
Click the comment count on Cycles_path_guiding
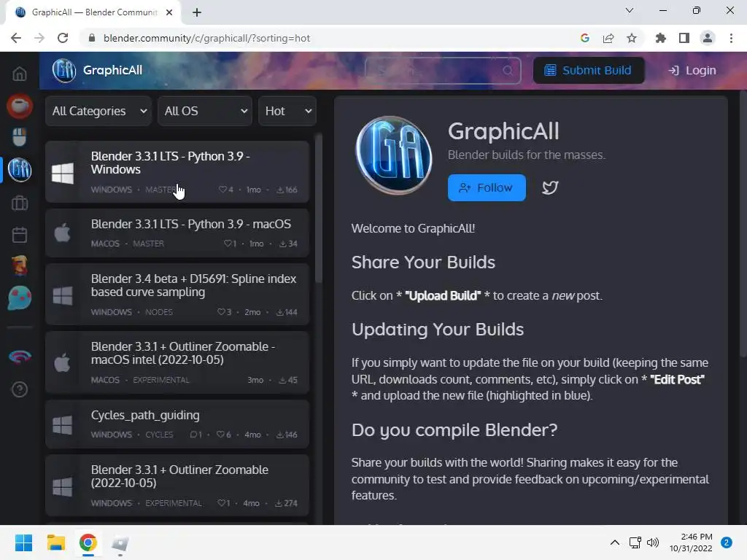tap(196, 435)
